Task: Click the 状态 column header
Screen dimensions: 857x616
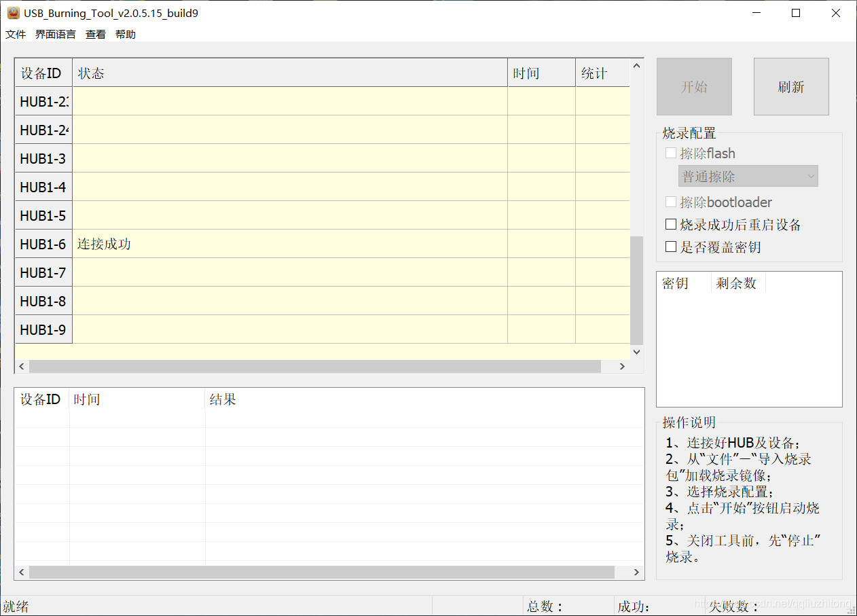Action: coord(89,73)
